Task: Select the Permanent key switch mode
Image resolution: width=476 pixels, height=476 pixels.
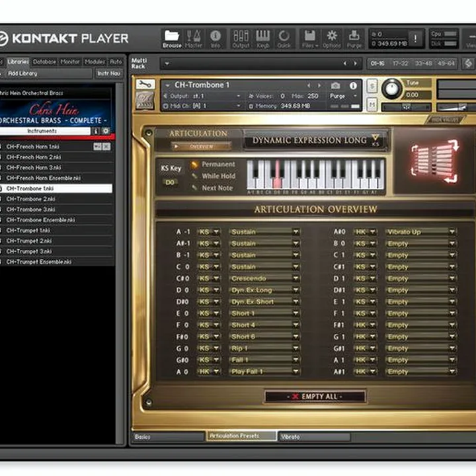Action: [213, 165]
